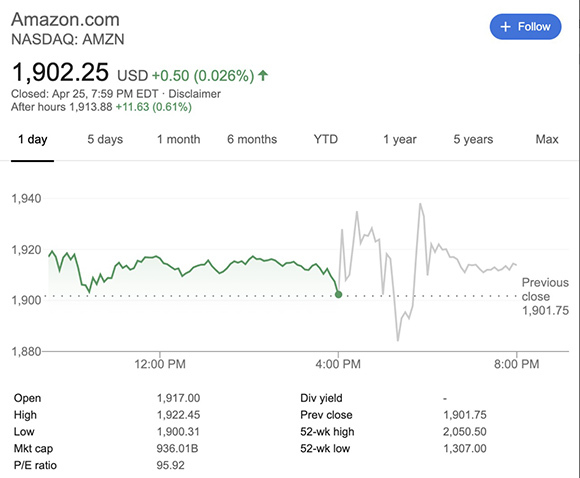Show the 1 month chart
Screen dimensions: 580x478
click(x=179, y=139)
